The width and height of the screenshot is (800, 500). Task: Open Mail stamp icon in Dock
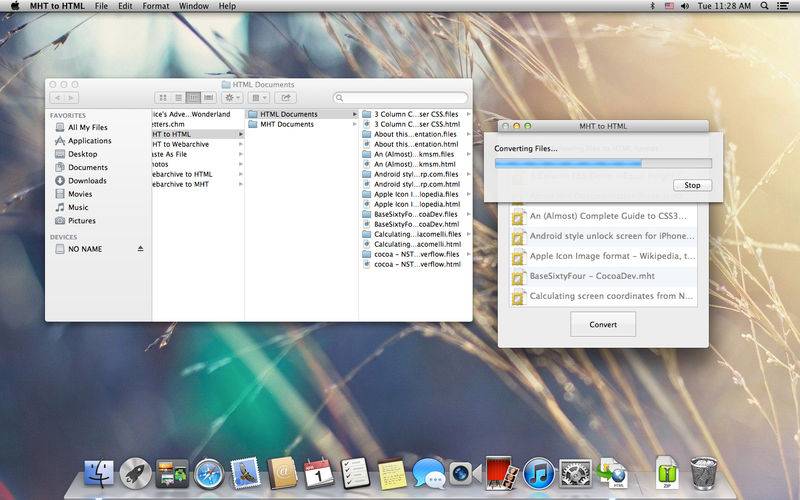pyautogui.click(x=245, y=473)
